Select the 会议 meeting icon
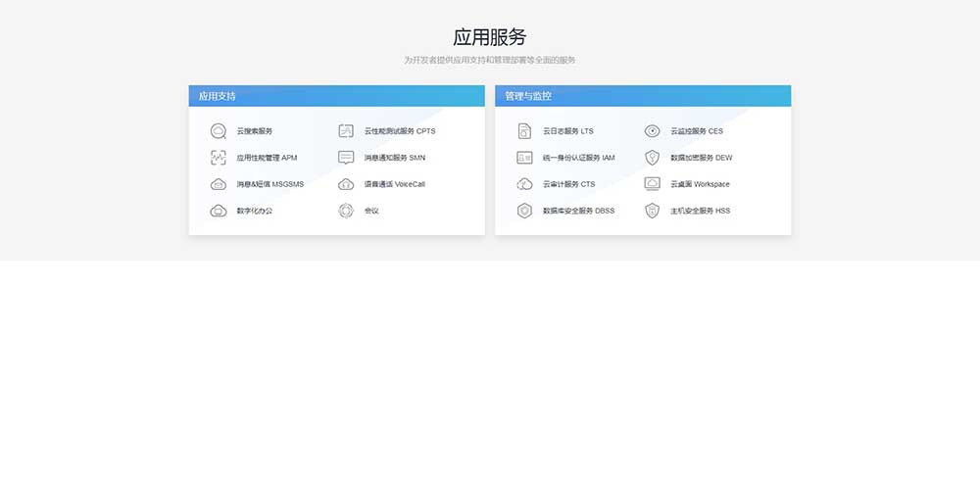Screen dimensions: 980x478 pyautogui.click(x=346, y=211)
